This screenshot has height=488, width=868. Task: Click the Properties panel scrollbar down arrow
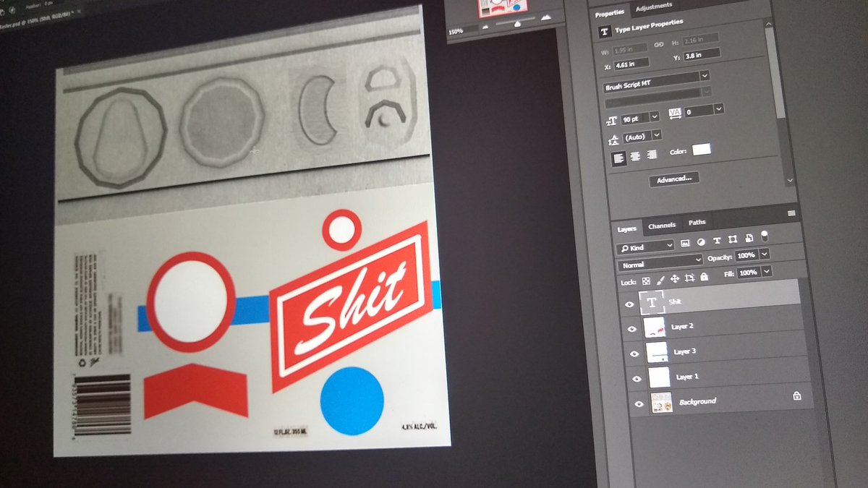[790, 180]
